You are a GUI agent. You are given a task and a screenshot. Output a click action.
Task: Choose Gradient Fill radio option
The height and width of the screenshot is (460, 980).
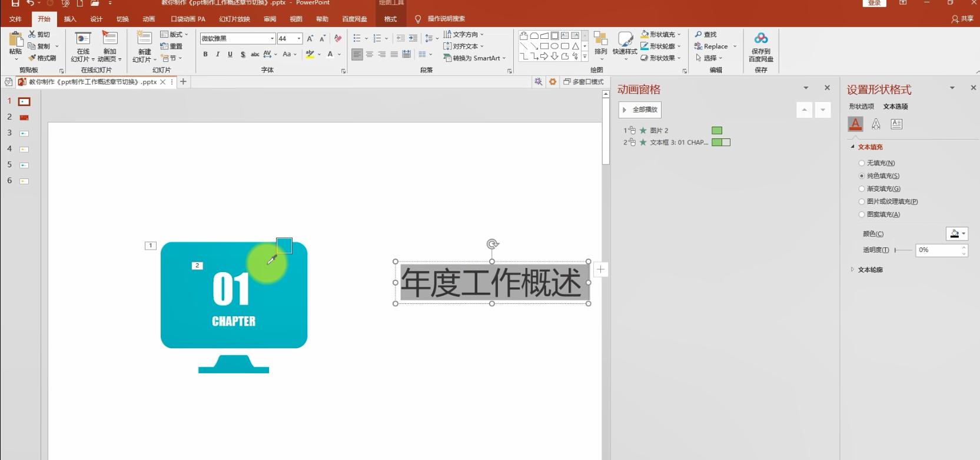[x=862, y=189]
